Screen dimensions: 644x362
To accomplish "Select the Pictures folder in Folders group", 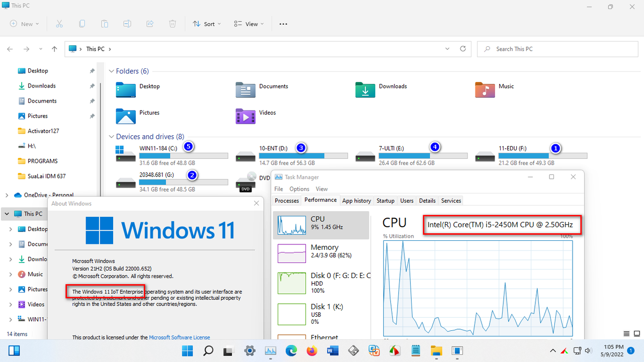I will 137,116.
